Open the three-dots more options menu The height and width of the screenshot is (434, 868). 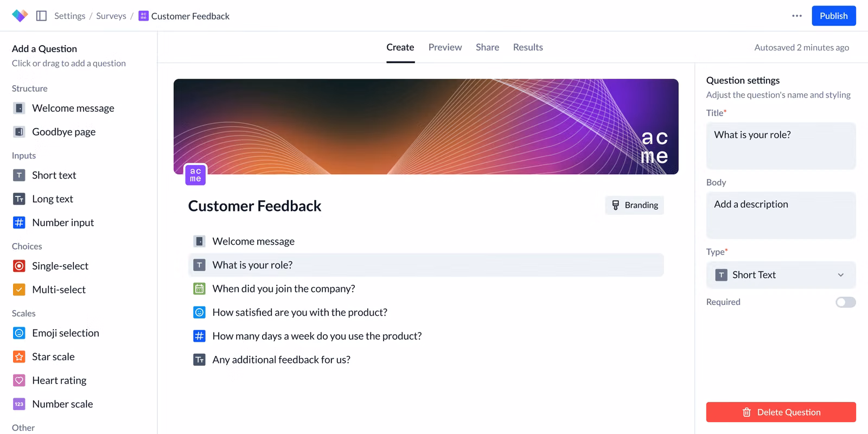pyautogui.click(x=796, y=16)
